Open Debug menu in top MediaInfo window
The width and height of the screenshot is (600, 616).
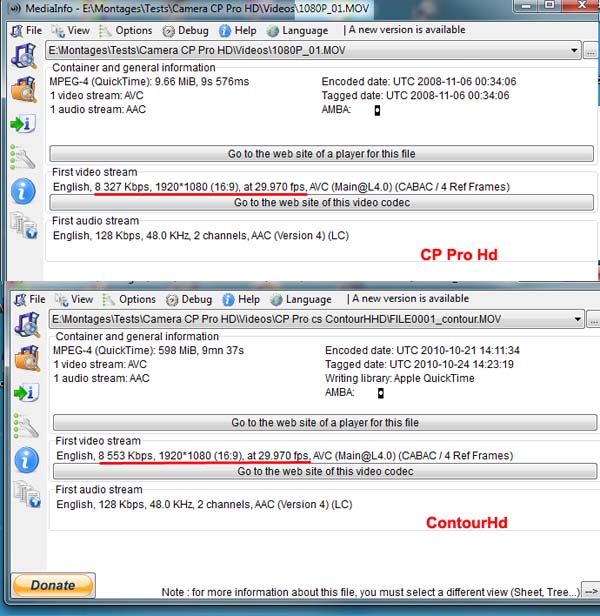point(185,31)
